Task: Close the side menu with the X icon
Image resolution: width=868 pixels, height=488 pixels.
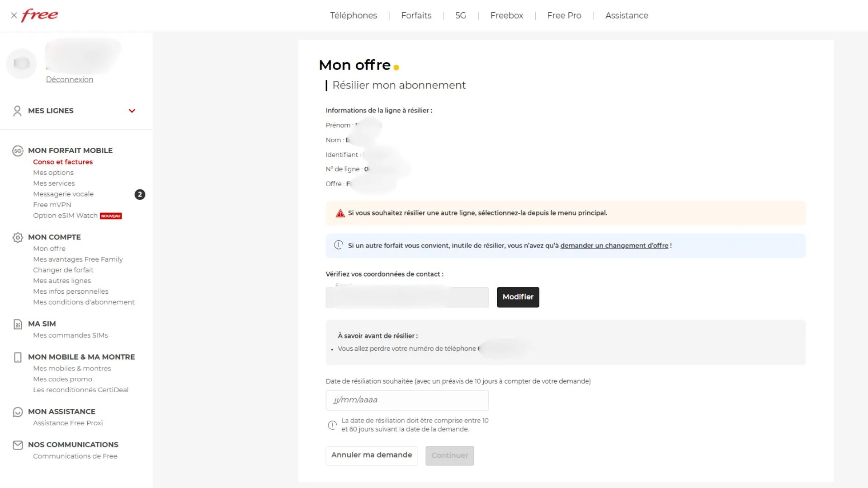Action: 14,15
